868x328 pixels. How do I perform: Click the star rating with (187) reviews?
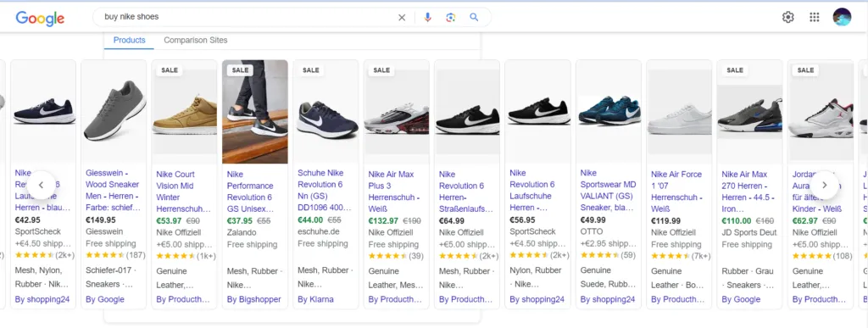(115, 255)
